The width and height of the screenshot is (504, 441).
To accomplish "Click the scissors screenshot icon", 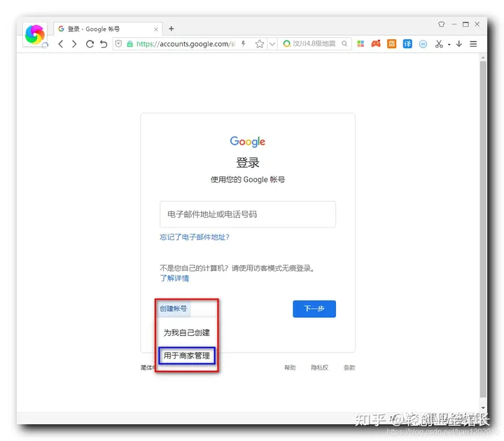I will pyautogui.click(x=439, y=43).
